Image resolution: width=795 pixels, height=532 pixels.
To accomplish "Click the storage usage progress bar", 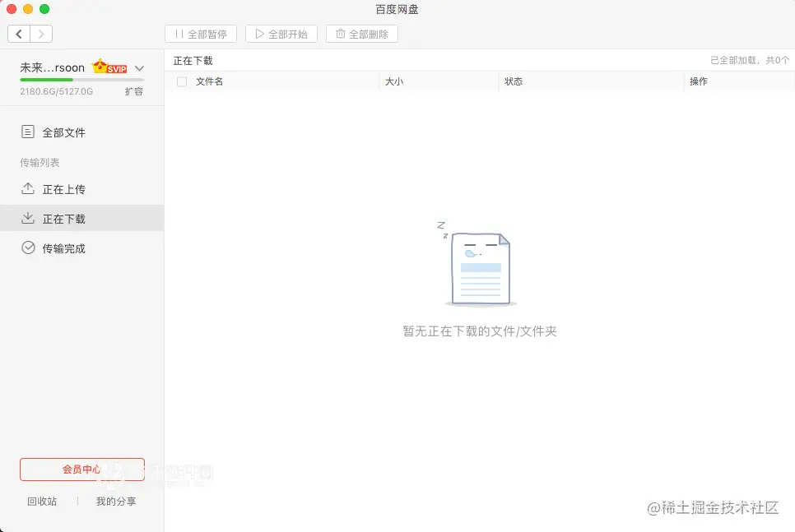I will 82,79.
